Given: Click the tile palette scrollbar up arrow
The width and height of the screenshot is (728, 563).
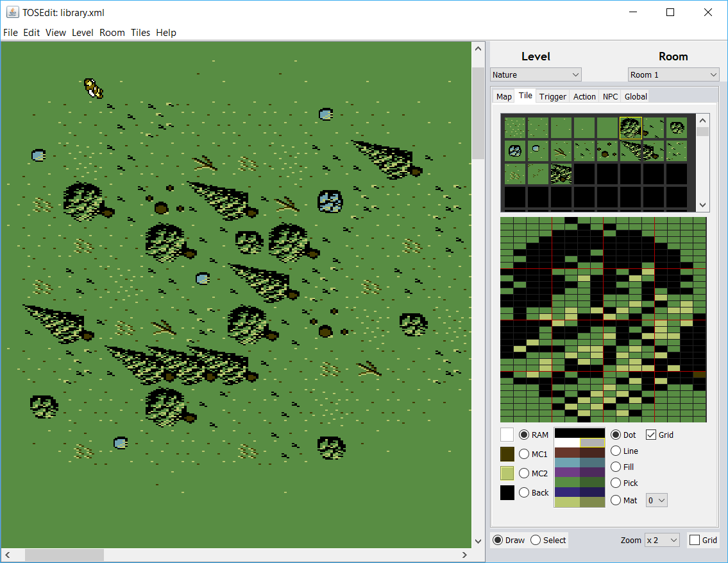Looking at the screenshot, I should pyautogui.click(x=702, y=121).
